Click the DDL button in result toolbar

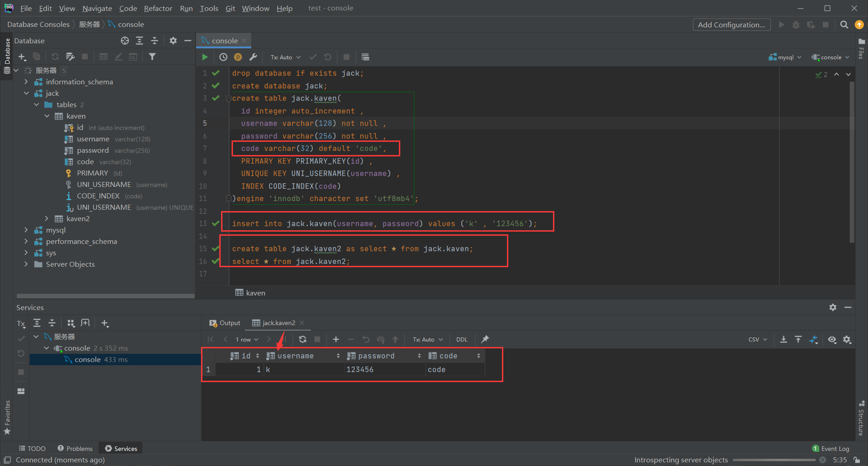pyautogui.click(x=461, y=339)
